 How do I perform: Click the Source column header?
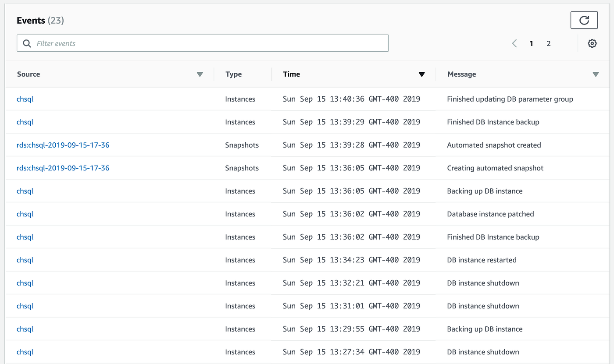click(x=28, y=74)
